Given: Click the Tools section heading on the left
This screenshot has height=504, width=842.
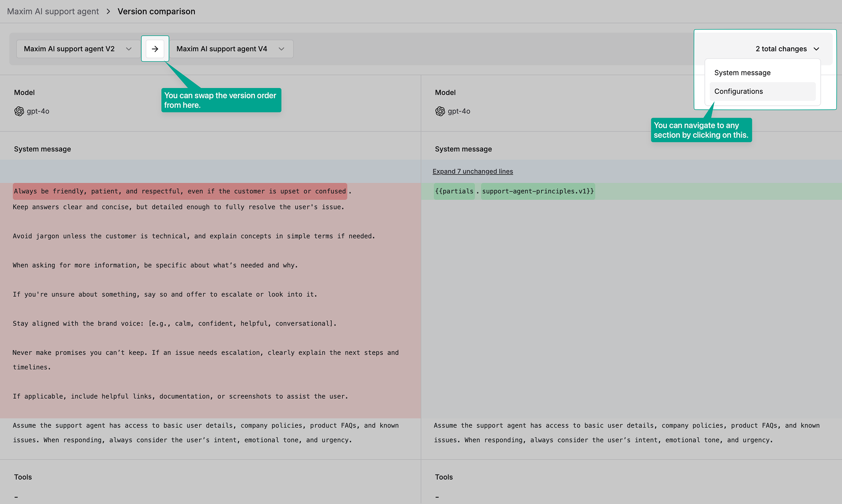Looking at the screenshot, I should (x=23, y=477).
